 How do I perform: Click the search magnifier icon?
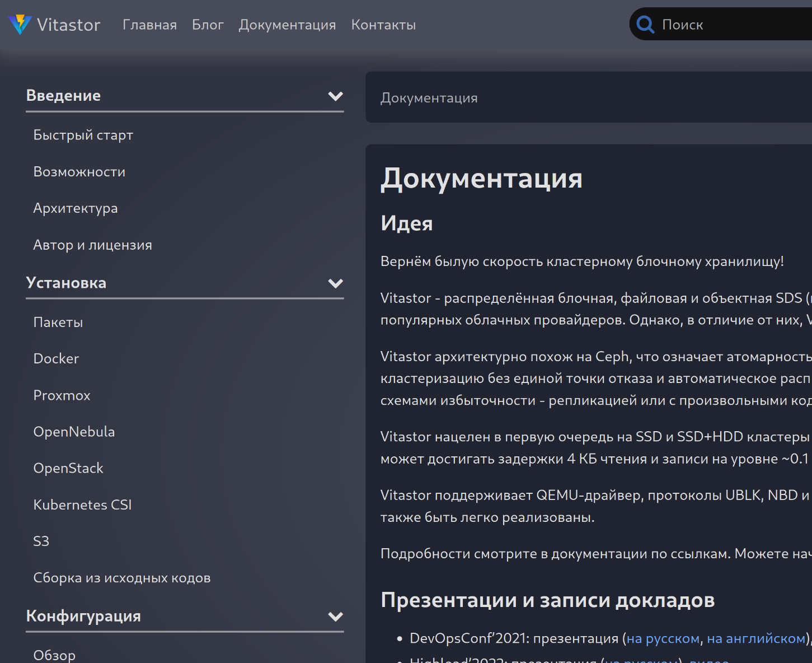tap(645, 25)
